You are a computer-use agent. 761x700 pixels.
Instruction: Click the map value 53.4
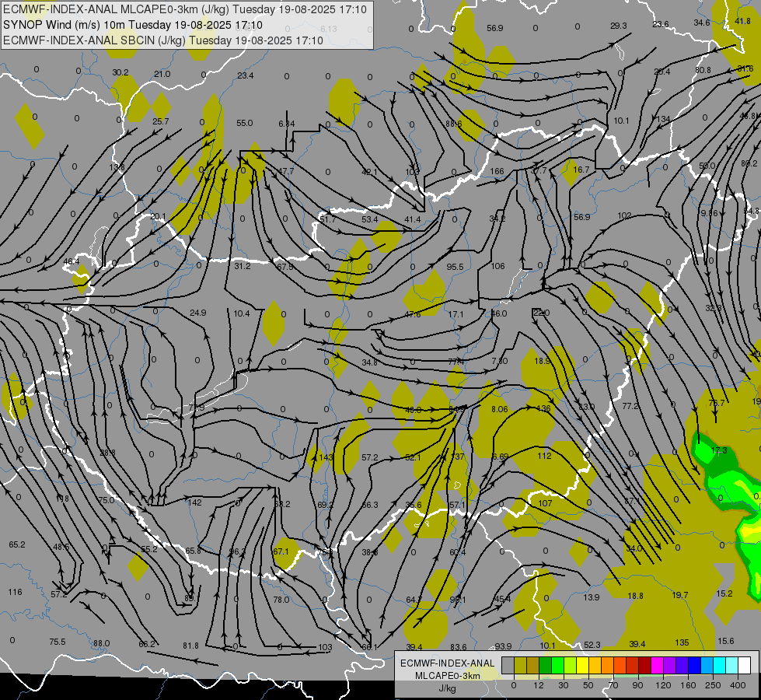tap(369, 219)
